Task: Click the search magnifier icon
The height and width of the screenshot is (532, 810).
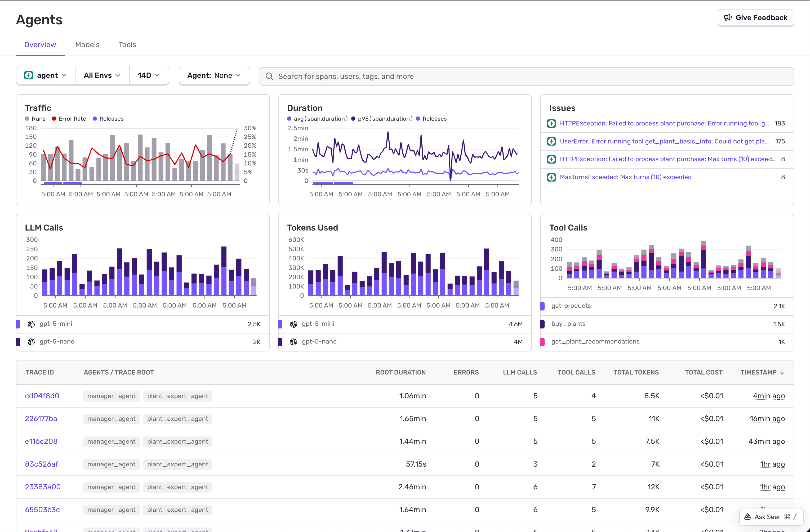Action: point(269,76)
